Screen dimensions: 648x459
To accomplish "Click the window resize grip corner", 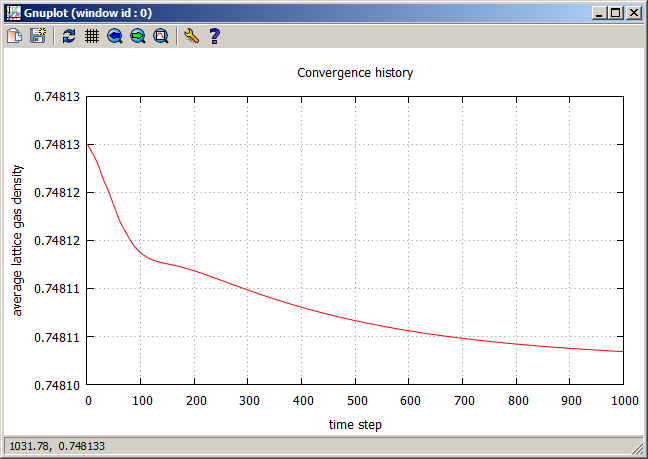I will coord(639,450).
